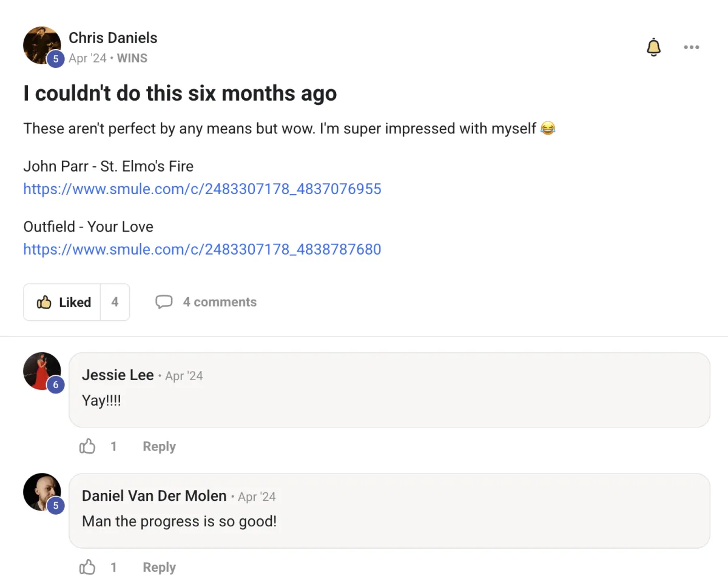Like Daniel Van Der Molen's comment

87,568
